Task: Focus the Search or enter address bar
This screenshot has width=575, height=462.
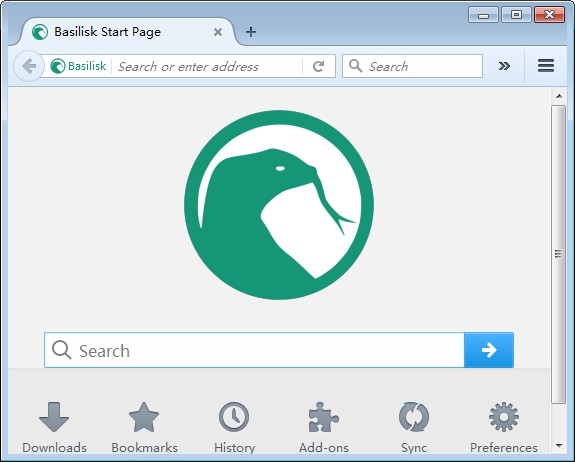Action: tap(207, 66)
